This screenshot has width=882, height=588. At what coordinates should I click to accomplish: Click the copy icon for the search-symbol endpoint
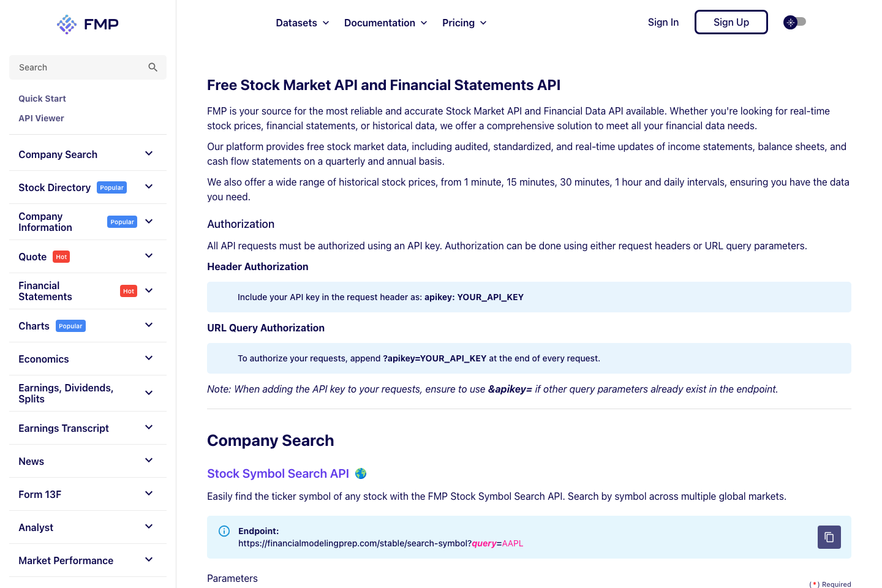[x=829, y=537]
